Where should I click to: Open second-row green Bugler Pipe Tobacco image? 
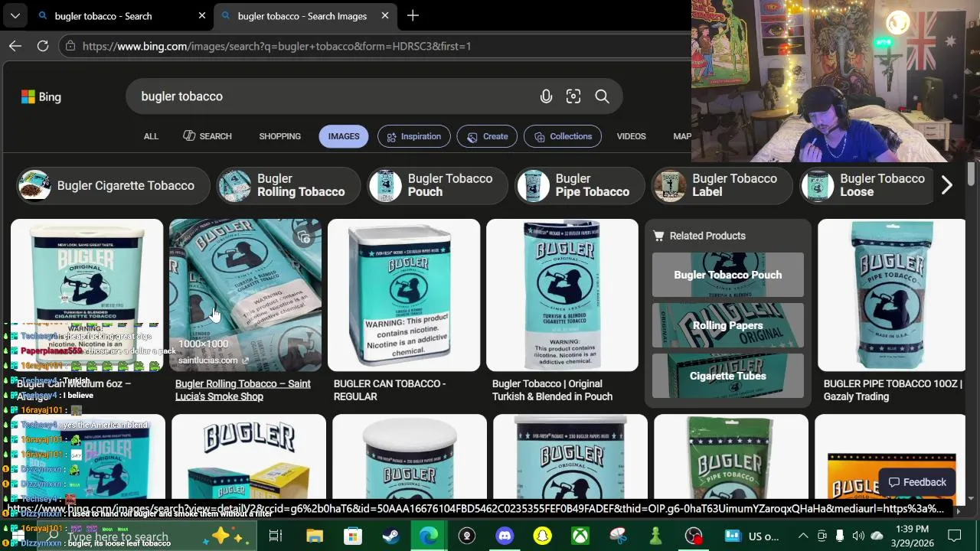pos(731,457)
